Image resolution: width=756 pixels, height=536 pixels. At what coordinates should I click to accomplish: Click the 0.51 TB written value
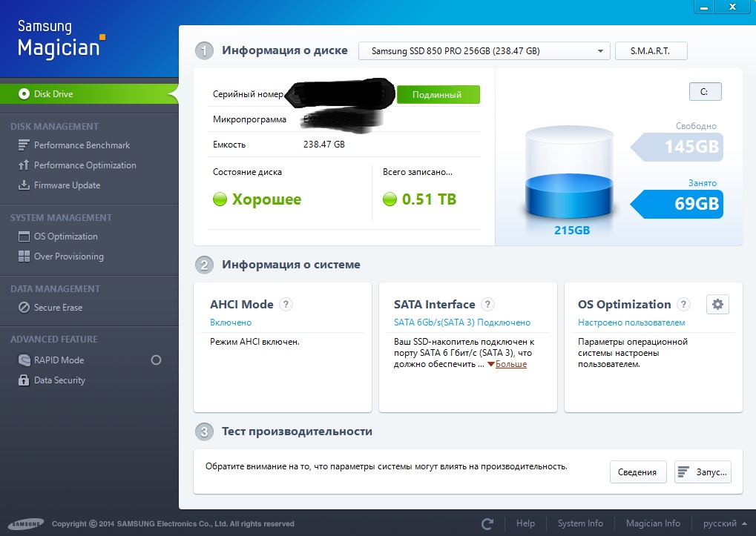pos(429,199)
